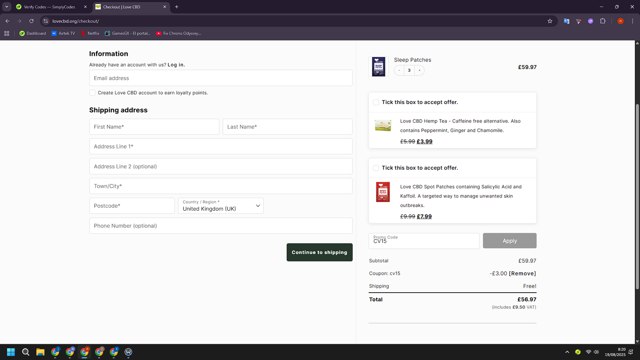Reload the checkout page
The width and height of the screenshot is (640, 360).
tap(31, 21)
